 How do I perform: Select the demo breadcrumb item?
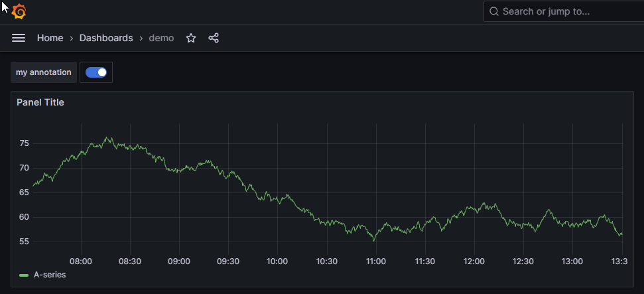click(x=161, y=38)
